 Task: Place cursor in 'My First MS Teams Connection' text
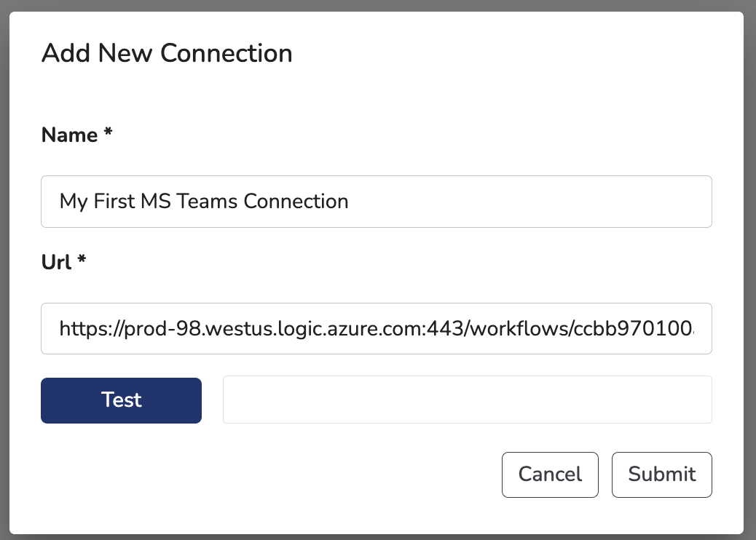click(x=203, y=202)
